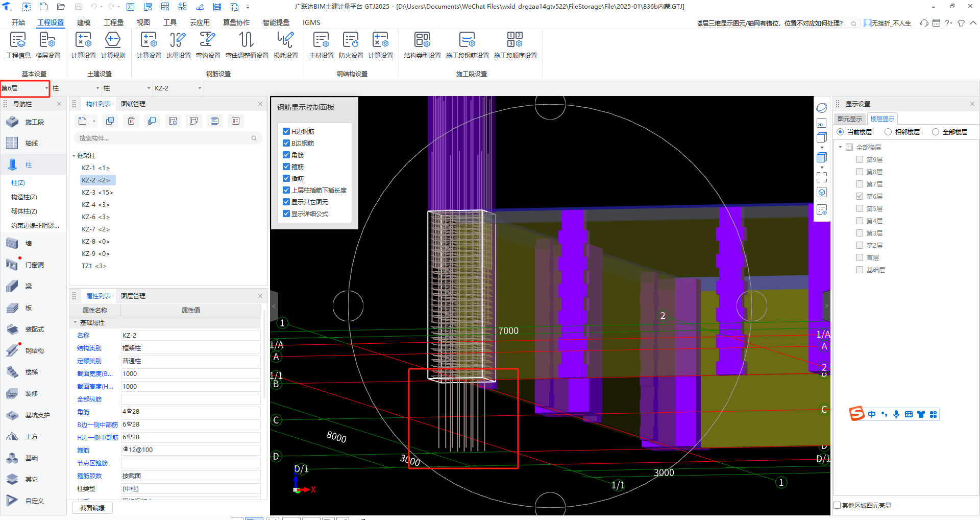Screen dimensions: 980x520
Task: Open 施工段顺序设置 tool
Action: pos(515,45)
